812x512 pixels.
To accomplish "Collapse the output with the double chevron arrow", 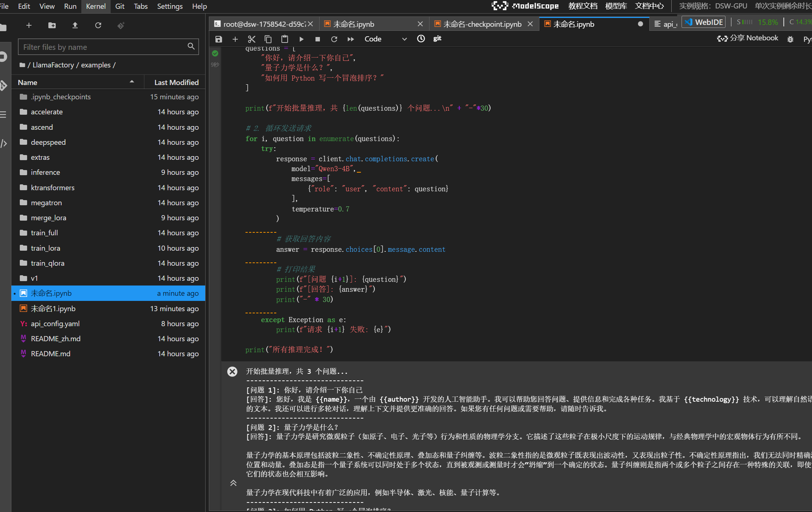I will 233,483.
